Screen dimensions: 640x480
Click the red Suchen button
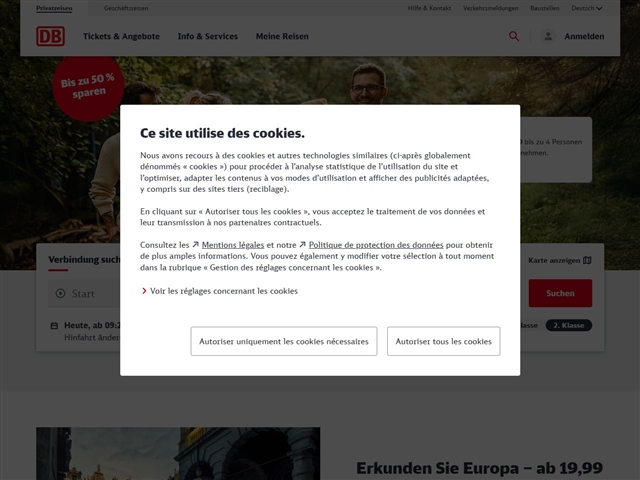(560, 293)
